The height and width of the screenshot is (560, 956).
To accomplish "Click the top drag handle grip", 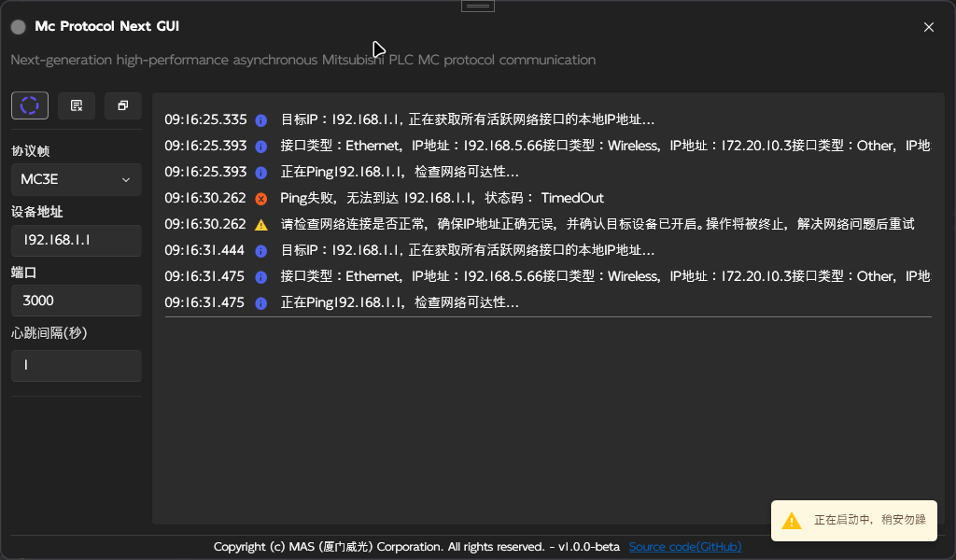I will coord(478,7).
